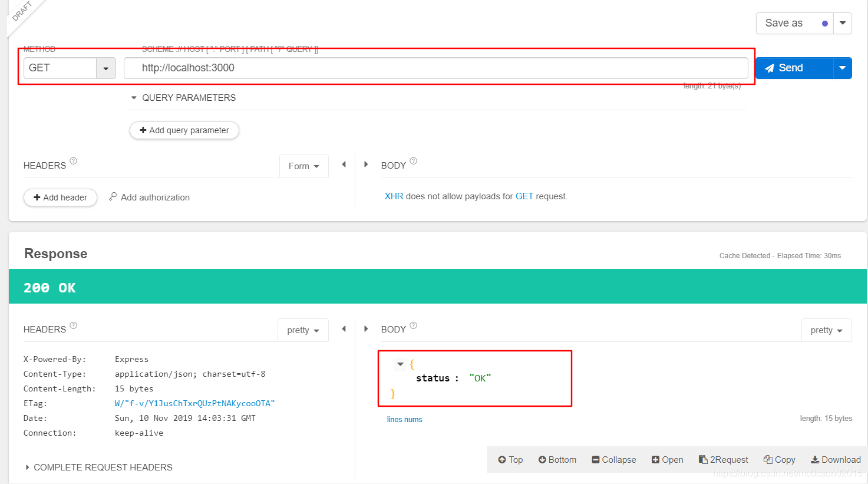
Task: Click Open in the response toolbar
Action: (x=667, y=460)
